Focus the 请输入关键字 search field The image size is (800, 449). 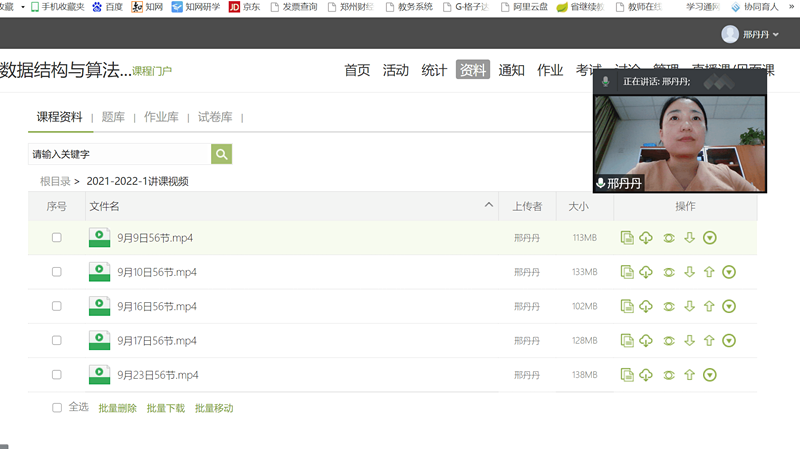[x=119, y=154]
